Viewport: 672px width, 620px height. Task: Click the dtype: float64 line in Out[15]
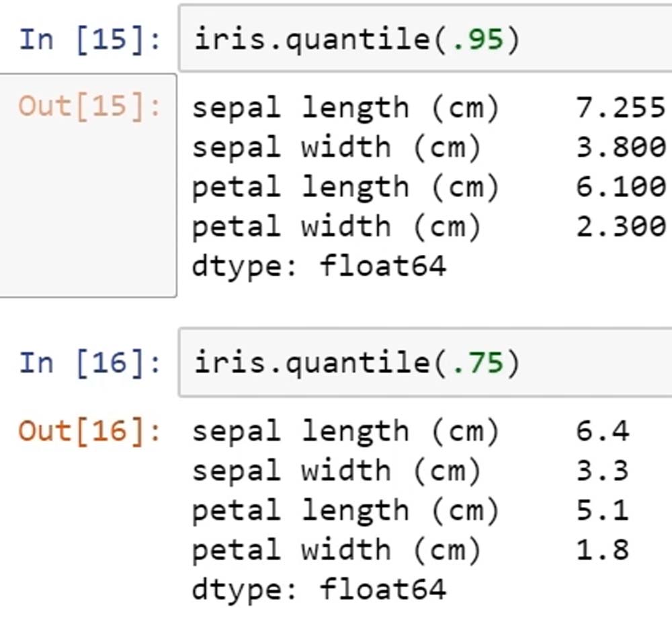(x=319, y=266)
